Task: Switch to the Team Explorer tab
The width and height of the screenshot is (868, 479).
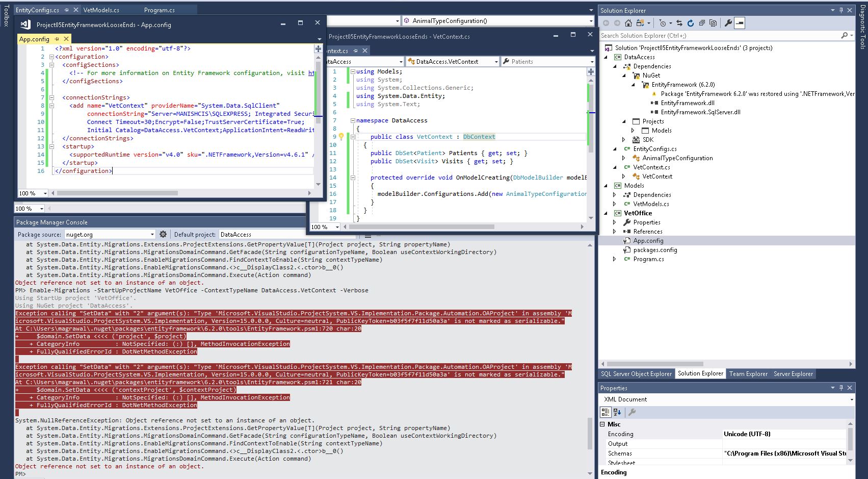Action: [x=748, y=374]
